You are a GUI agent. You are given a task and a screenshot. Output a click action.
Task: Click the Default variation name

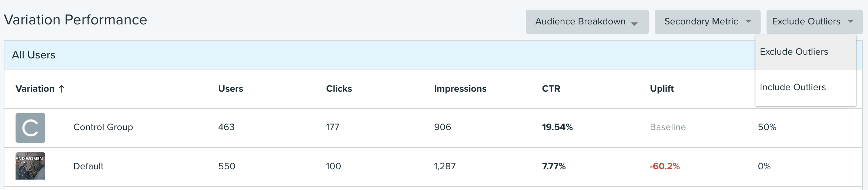tap(89, 166)
